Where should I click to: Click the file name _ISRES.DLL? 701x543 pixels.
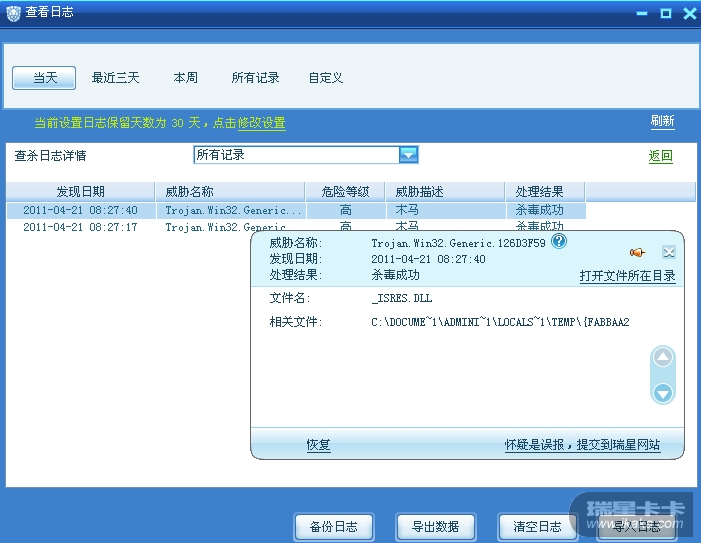(x=401, y=298)
